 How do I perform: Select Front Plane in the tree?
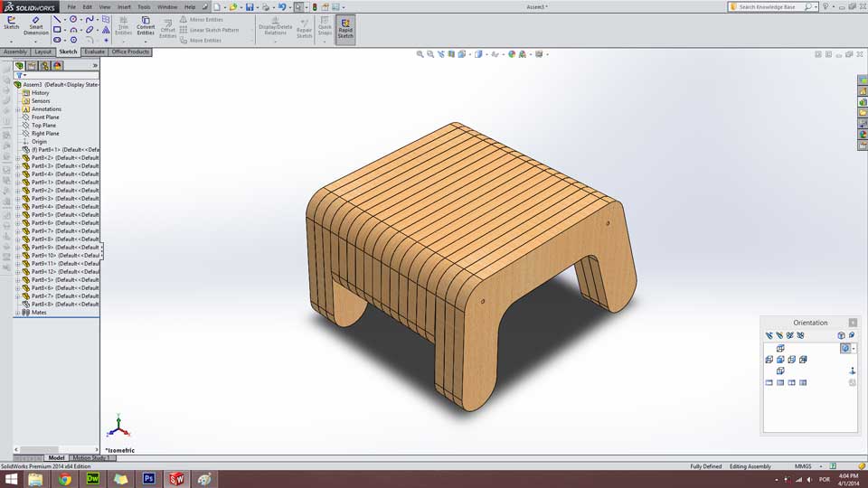point(45,117)
